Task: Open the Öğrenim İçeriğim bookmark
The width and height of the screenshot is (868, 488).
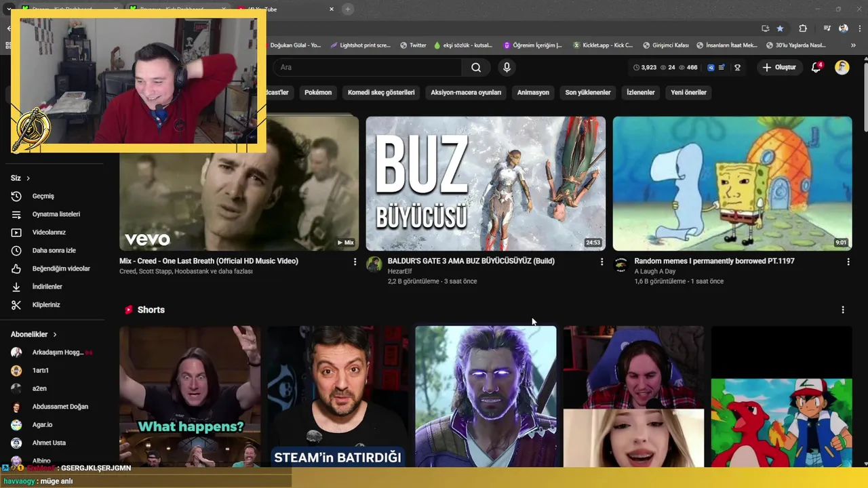Action: coord(533,45)
